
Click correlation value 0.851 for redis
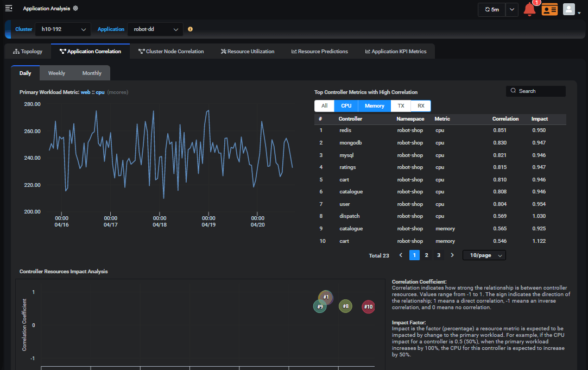(x=500, y=130)
